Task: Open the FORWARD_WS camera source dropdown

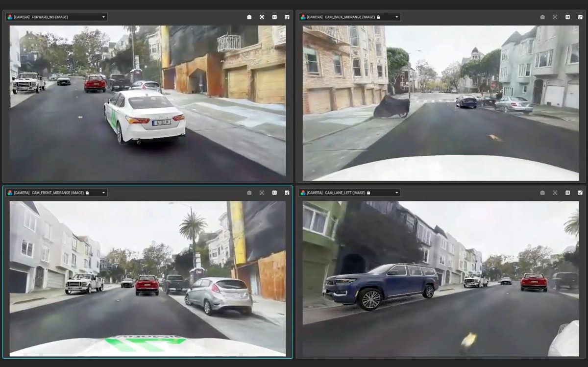Action: coord(56,17)
